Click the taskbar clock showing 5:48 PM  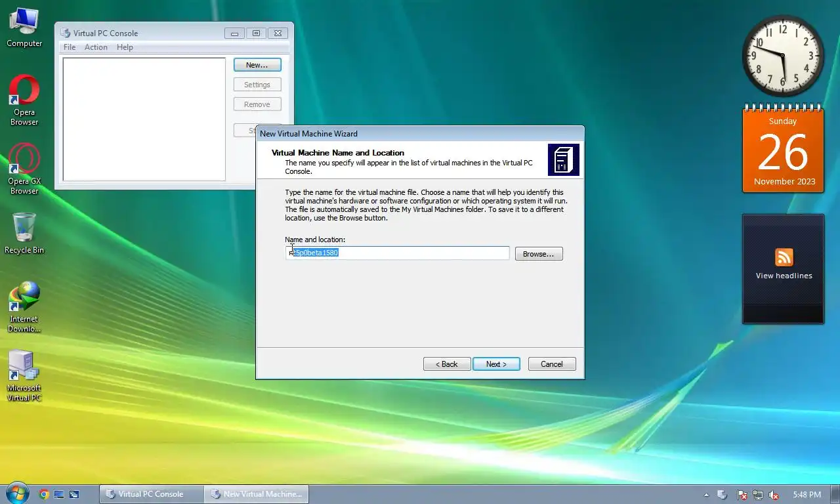click(807, 495)
